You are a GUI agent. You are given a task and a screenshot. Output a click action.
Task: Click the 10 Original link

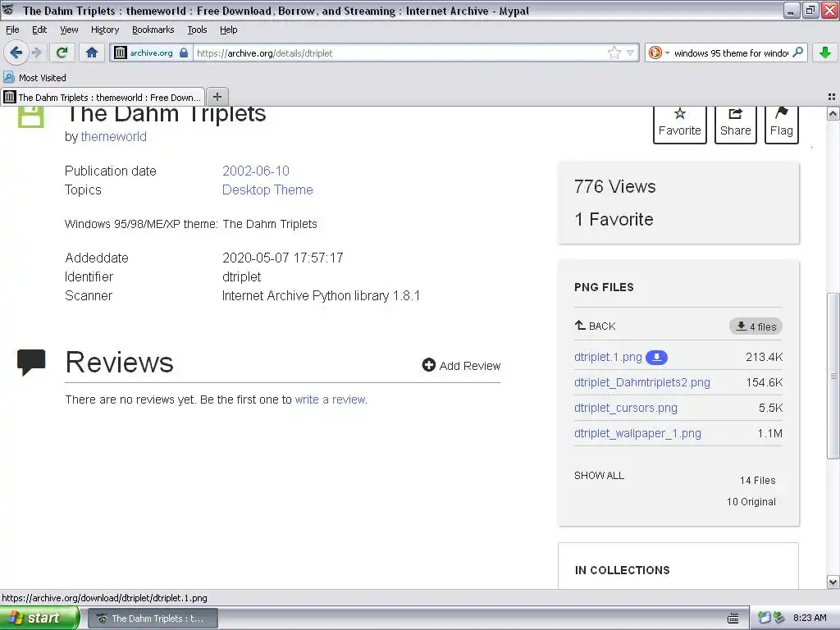point(751,502)
